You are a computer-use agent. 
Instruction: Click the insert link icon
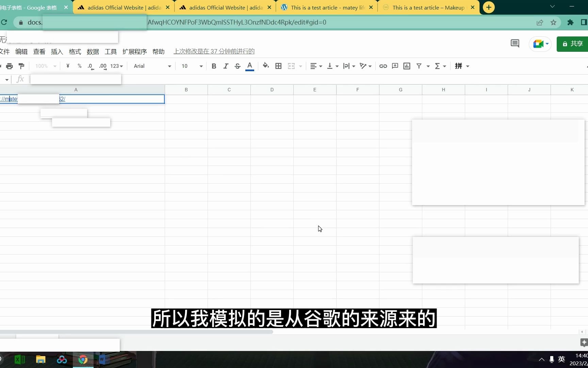383,66
